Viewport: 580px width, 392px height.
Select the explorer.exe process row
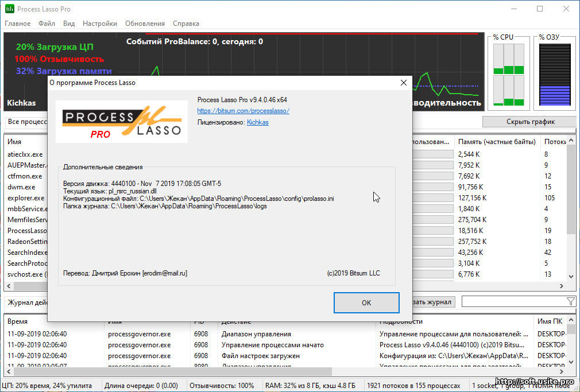(26, 198)
